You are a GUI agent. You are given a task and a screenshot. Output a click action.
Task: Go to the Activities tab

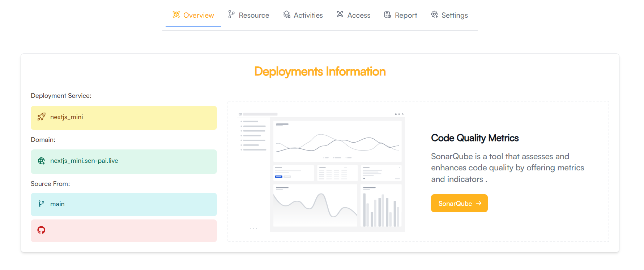(x=303, y=15)
